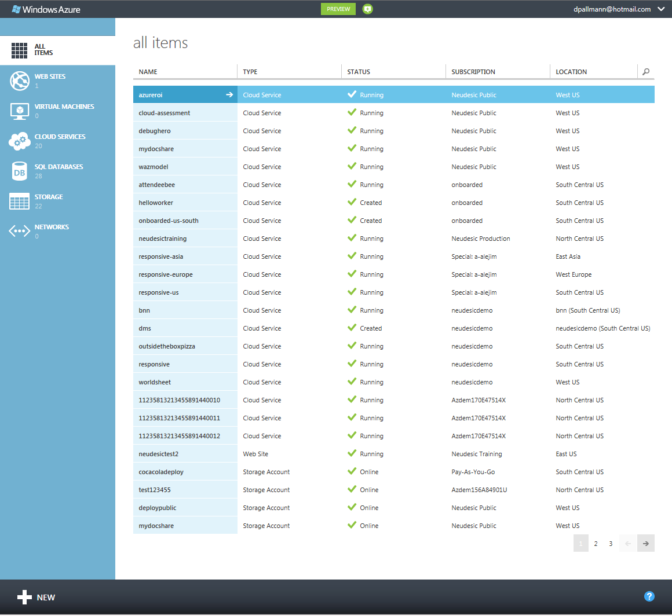Select the wazmodel item
The height and width of the screenshot is (616, 672).
[153, 167]
